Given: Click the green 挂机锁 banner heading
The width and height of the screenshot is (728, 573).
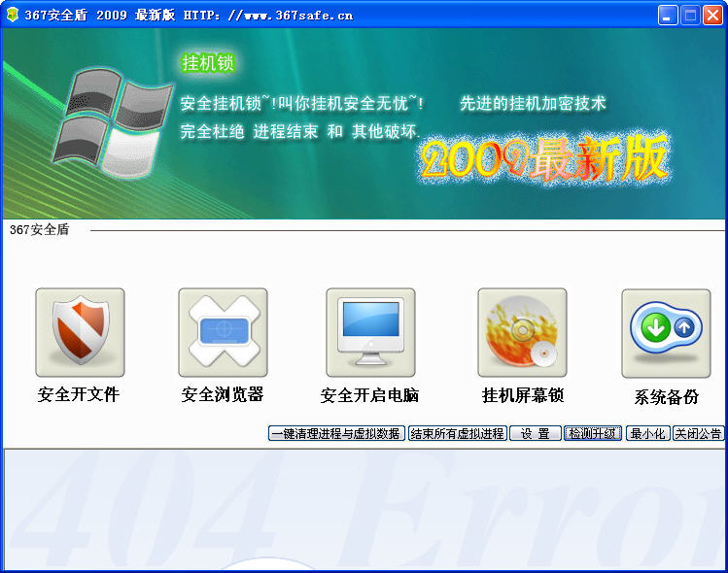Looking at the screenshot, I should [208, 63].
